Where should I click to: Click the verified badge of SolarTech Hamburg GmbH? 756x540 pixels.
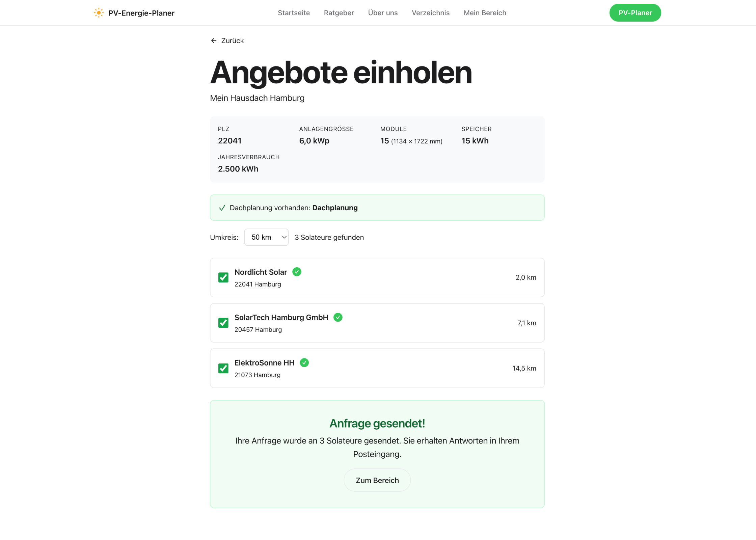click(x=338, y=317)
